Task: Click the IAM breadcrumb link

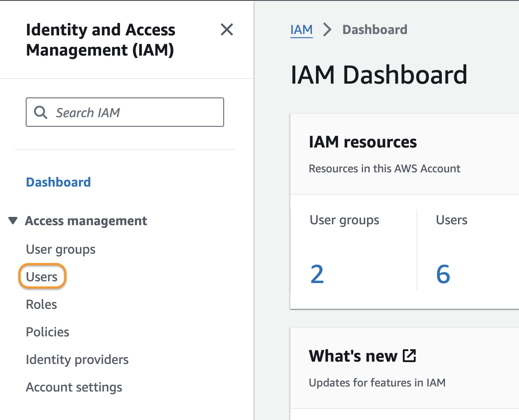Action: coord(301,30)
